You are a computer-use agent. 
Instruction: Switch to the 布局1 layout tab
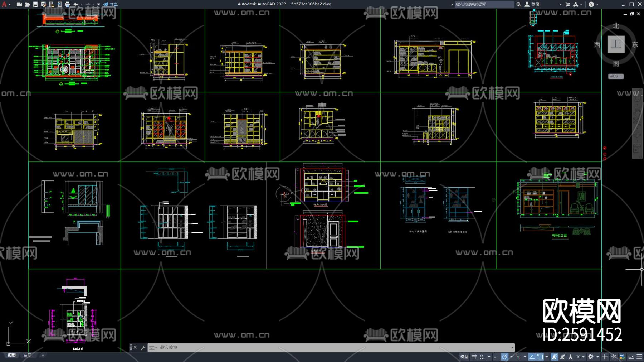coord(28,355)
